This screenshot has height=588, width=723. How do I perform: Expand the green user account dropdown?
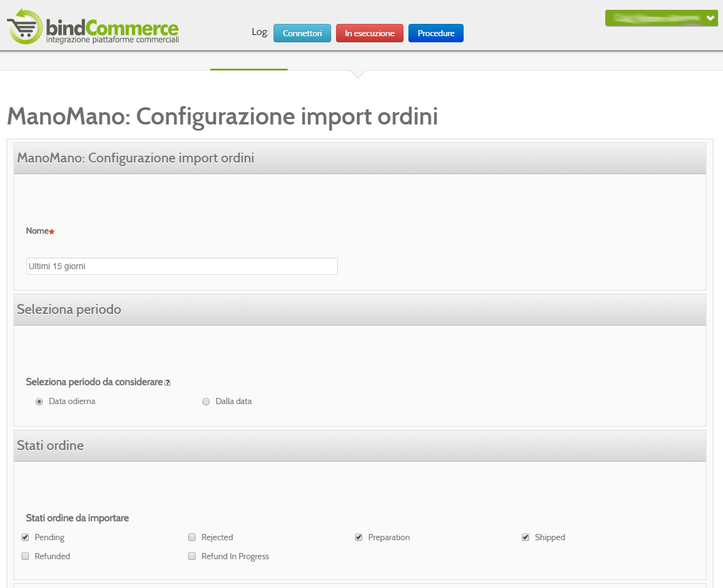(x=661, y=18)
